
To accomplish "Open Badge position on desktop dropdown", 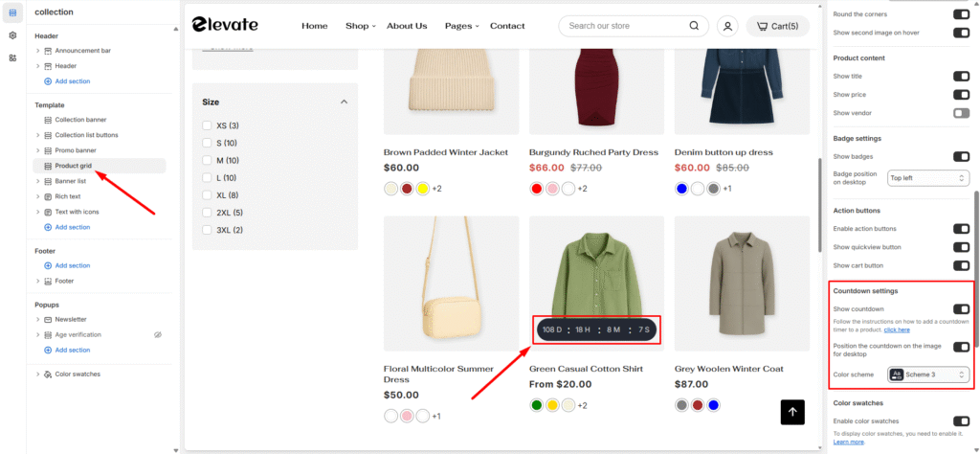I will tap(928, 178).
